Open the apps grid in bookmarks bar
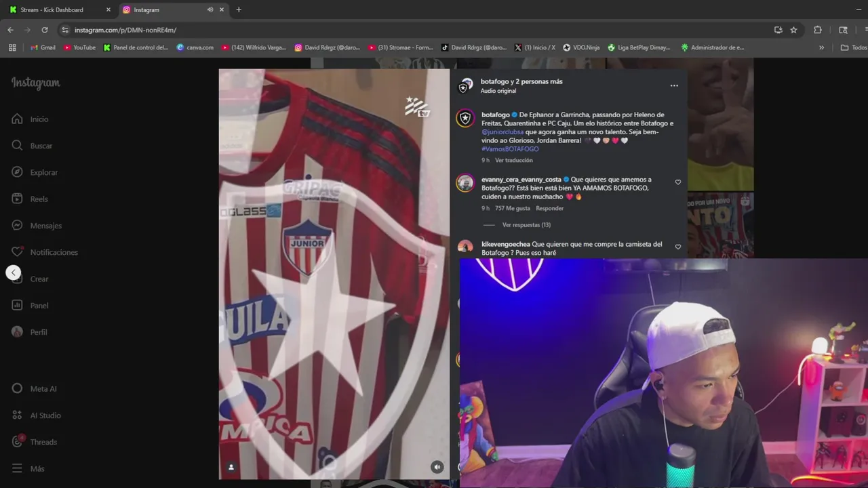Viewport: 868px width, 488px height. (12, 47)
